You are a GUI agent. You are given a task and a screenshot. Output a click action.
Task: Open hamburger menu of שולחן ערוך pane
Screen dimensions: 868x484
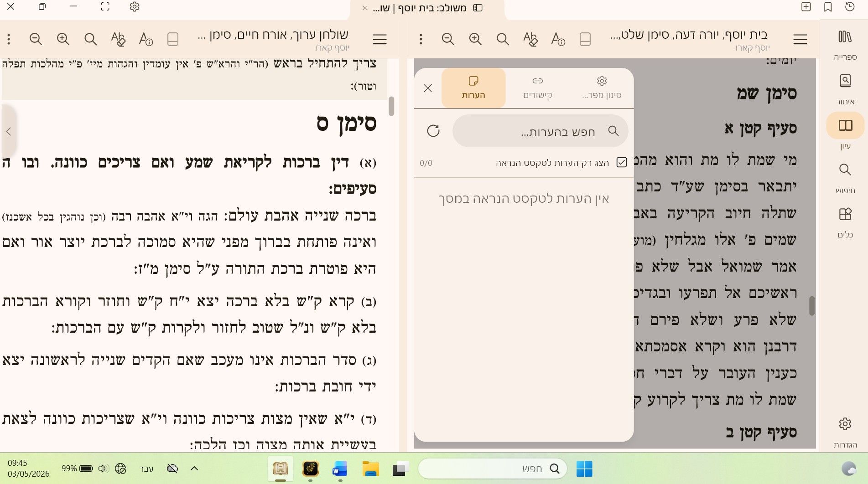coord(379,39)
